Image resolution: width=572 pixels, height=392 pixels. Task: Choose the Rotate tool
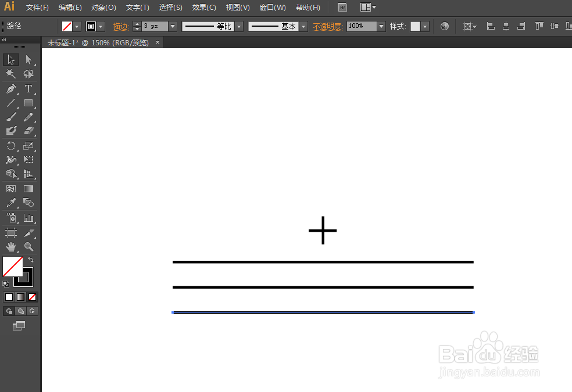(x=10, y=147)
